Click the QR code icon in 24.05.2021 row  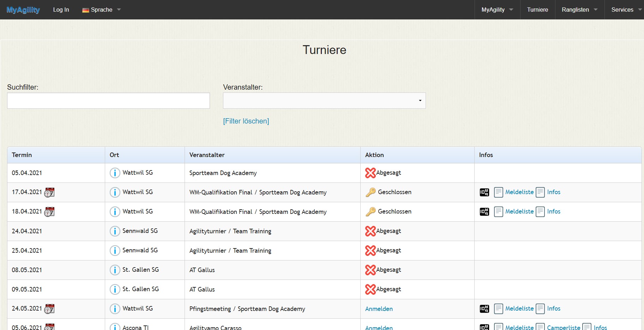coord(484,309)
